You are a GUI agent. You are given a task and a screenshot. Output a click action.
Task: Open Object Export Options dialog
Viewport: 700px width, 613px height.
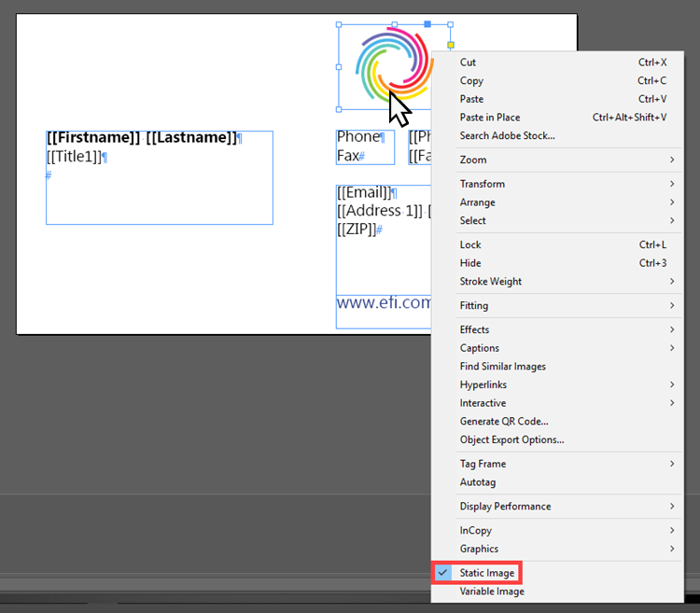click(x=511, y=439)
